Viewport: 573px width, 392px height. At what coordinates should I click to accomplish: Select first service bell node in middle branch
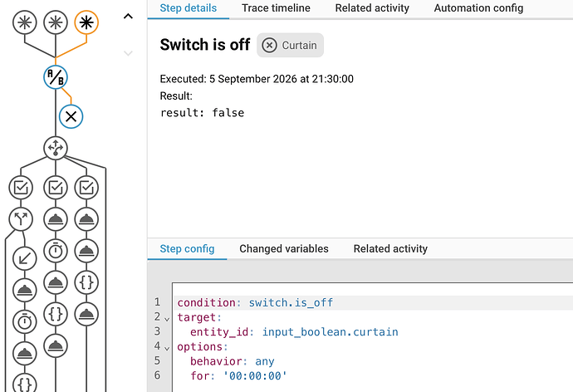click(56, 219)
